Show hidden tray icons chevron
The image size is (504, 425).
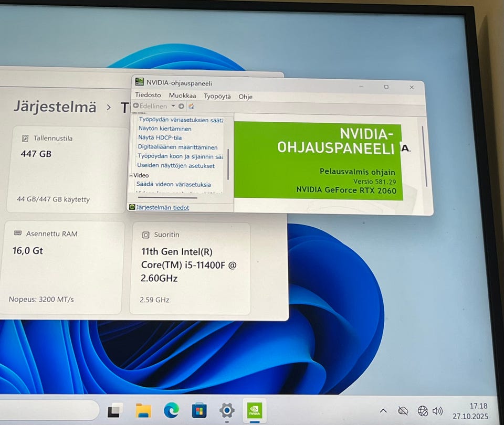coord(383,410)
